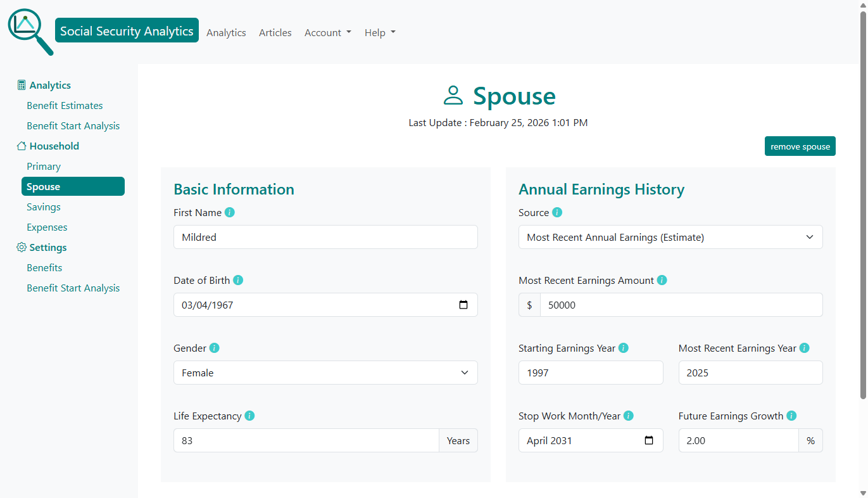Open the info tooltip beside Future Earnings Growth
The height and width of the screenshot is (498, 868).
click(791, 416)
